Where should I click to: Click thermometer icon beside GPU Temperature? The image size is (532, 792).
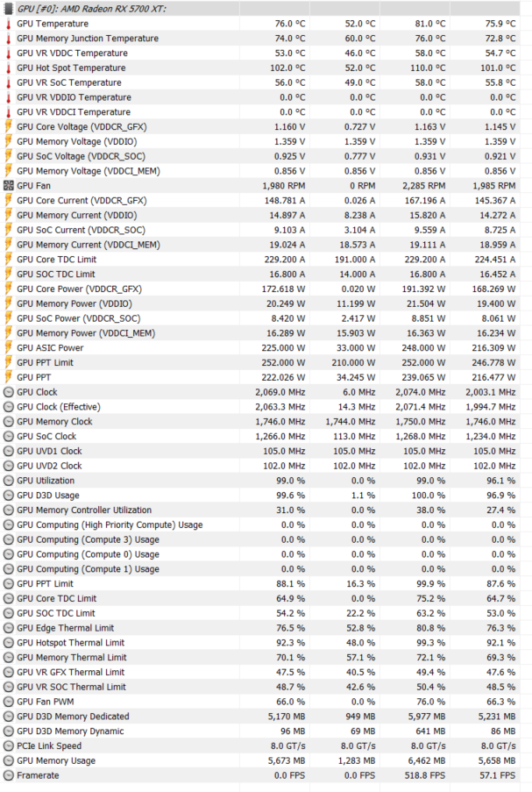[x=8, y=24]
